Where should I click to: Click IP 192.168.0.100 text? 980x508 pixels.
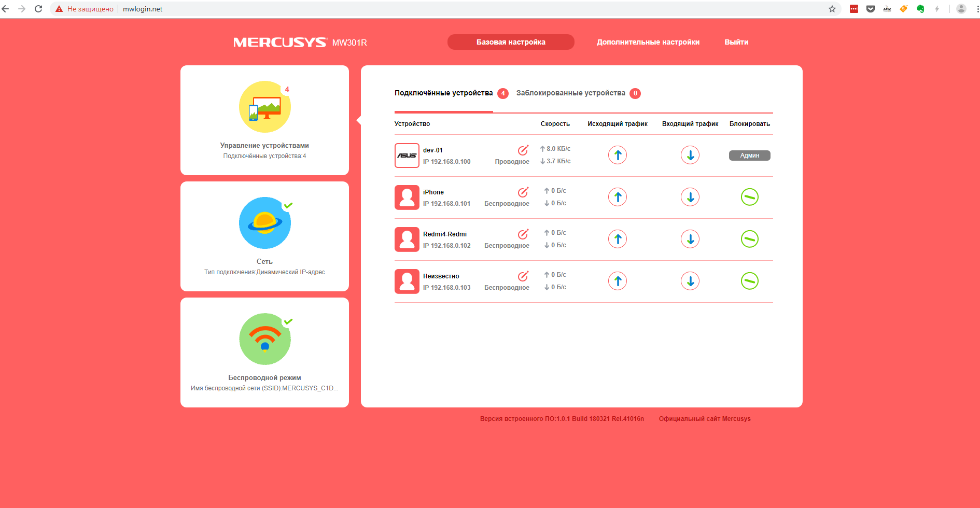447,162
